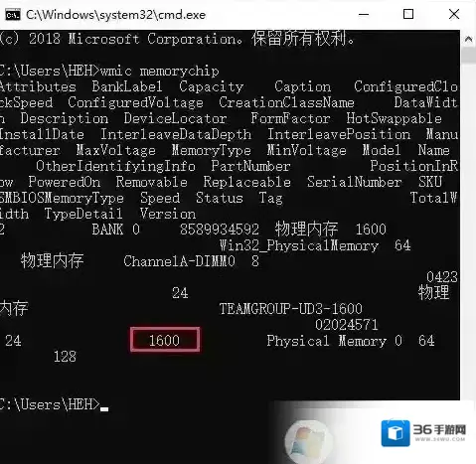Click the cmd.exe icon in title bar
Screen dimensions: 476x464
[x=13, y=15]
